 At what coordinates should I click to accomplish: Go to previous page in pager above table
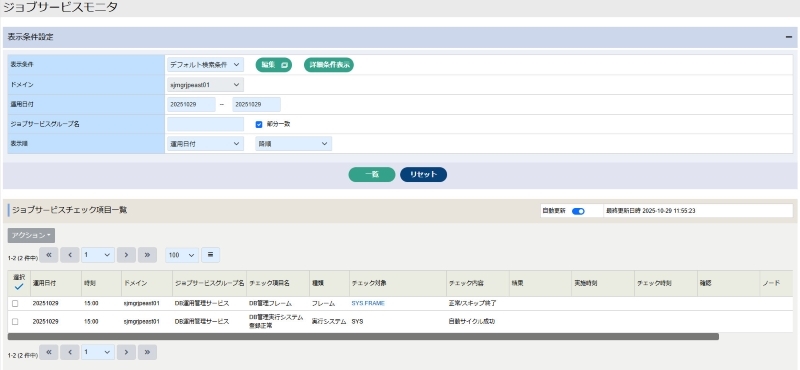69,255
